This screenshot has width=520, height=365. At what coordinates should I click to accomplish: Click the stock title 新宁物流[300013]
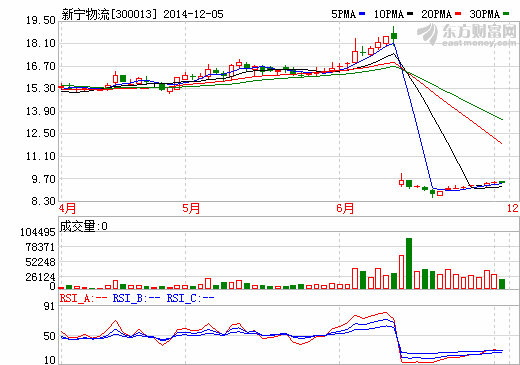pos(109,14)
